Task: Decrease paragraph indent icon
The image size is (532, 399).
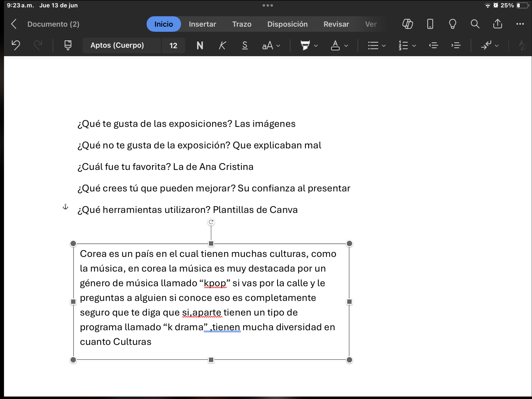Action: tap(433, 45)
